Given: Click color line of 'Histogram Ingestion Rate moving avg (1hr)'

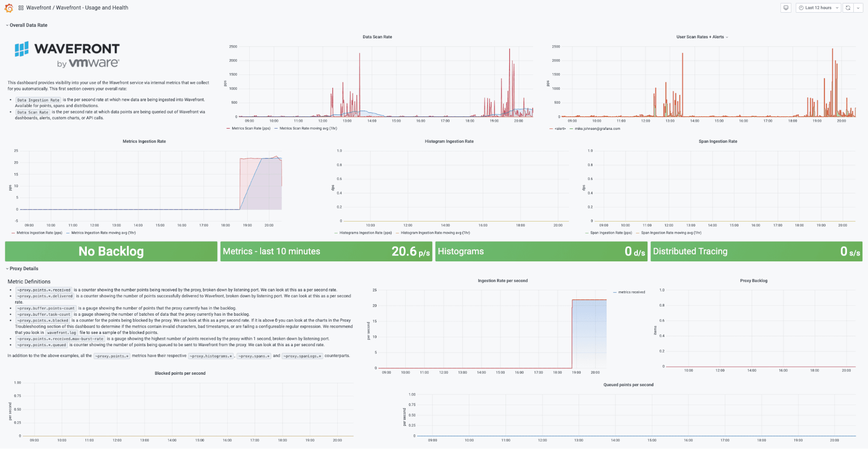Looking at the screenshot, I should 398,233.
